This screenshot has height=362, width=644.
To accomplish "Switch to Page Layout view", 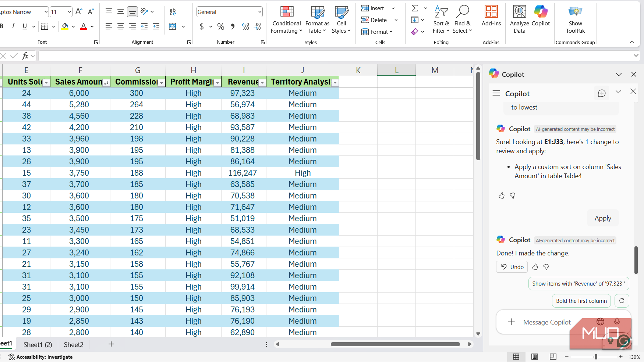I will (535, 357).
